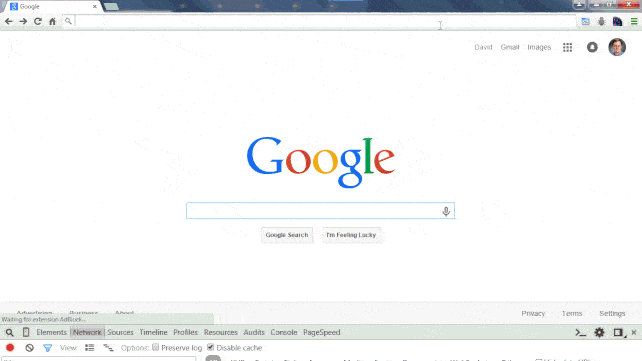Clear the network log
This screenshot has width=642, height=361.
click(x=29, y=347)
